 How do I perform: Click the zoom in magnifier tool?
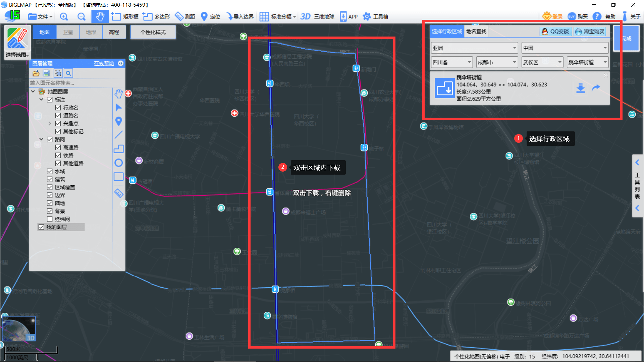(64, 16)
